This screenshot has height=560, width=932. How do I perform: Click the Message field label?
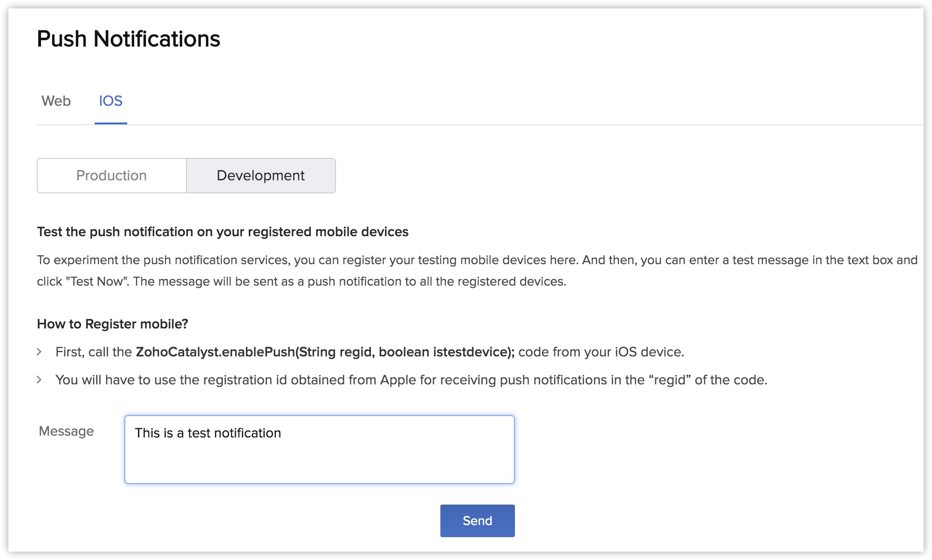66,431
